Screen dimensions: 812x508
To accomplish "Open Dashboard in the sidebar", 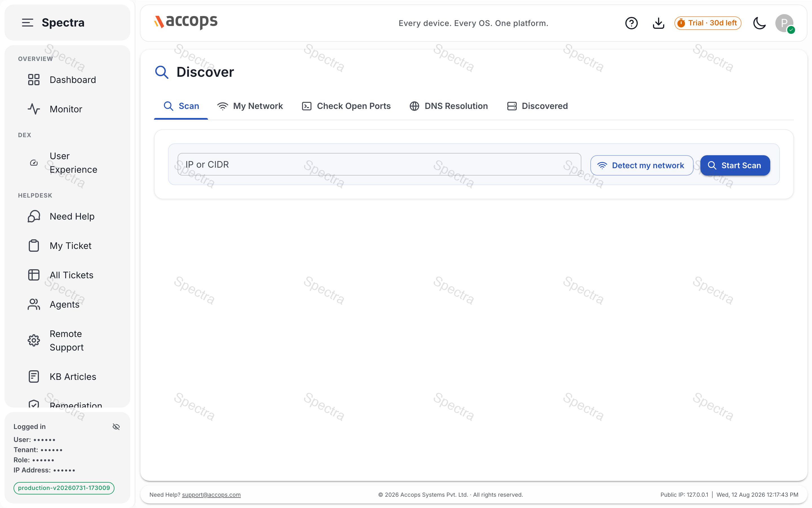I will (x=67, y=80).
